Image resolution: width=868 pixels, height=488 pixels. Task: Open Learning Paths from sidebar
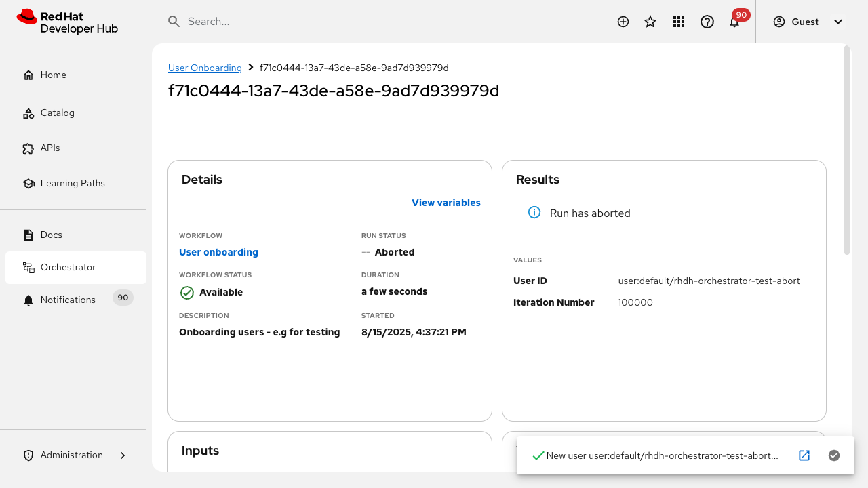73,184
